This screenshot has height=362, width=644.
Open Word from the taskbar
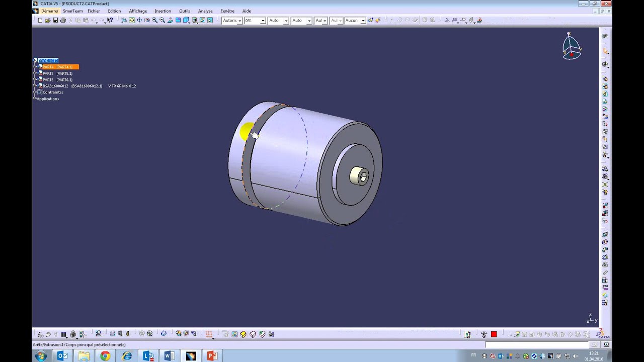169,356
